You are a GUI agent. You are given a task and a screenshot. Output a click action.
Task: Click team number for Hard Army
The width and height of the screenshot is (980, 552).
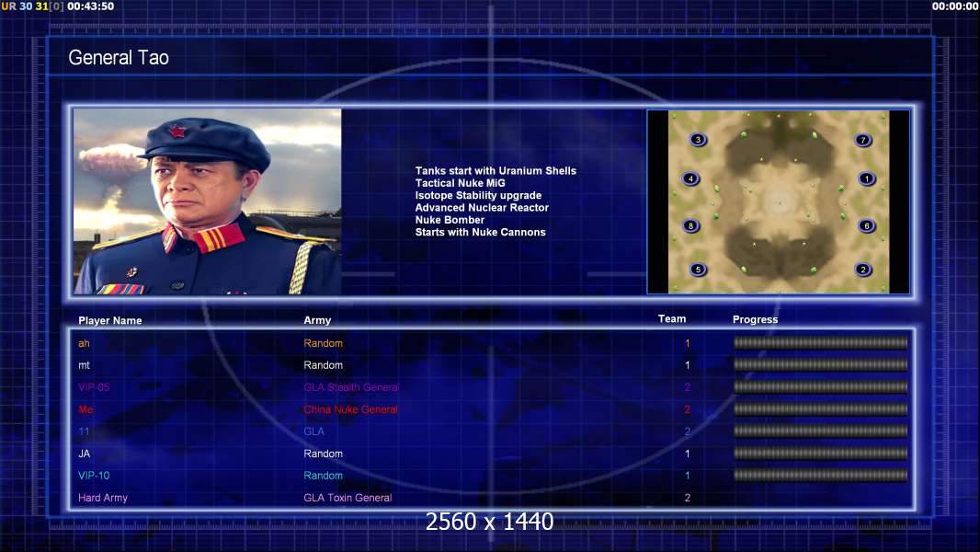pyautogui.click(x=688, y=499)
